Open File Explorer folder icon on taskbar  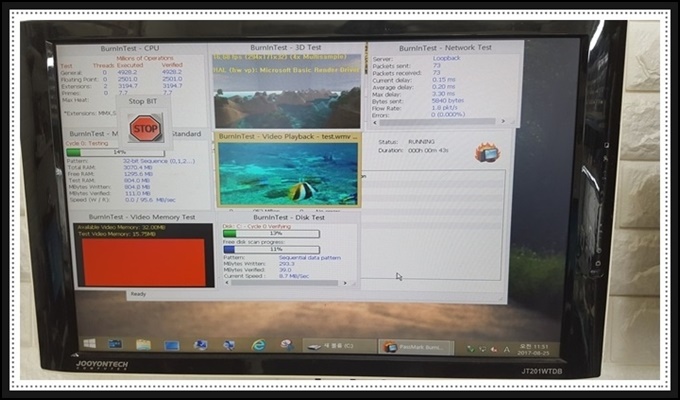tap(143, 345)
